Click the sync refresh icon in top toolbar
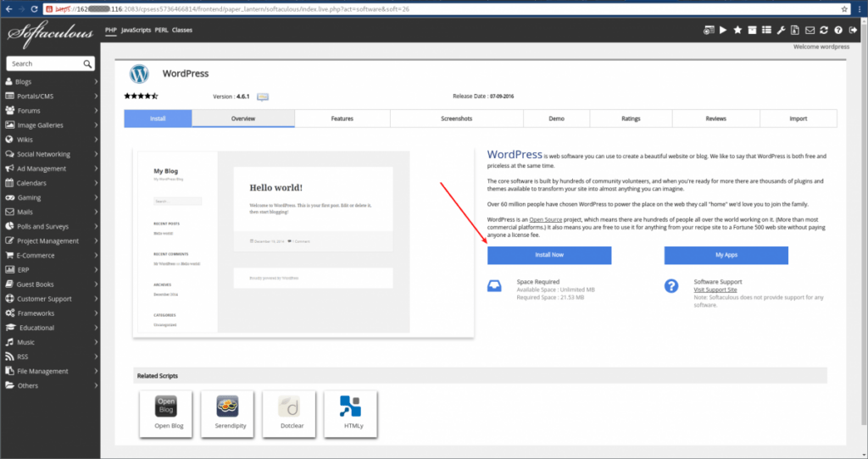Image resolution: width=868 pixels, height=459 pixels. click(x=824, y=30)
